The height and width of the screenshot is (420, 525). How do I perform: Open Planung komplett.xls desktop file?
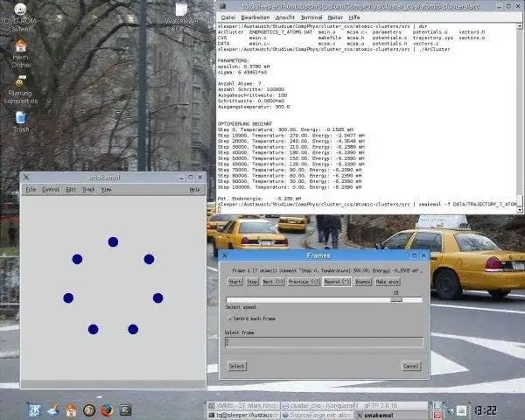click(x=20, y=90)
